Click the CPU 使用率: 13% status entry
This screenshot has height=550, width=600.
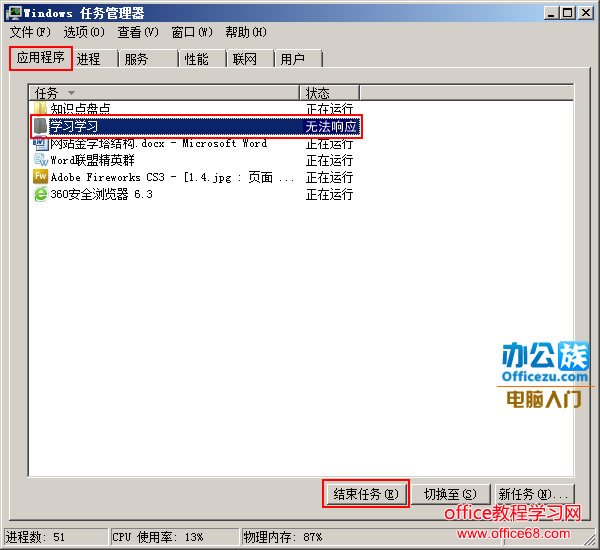[x=175, y=537]
